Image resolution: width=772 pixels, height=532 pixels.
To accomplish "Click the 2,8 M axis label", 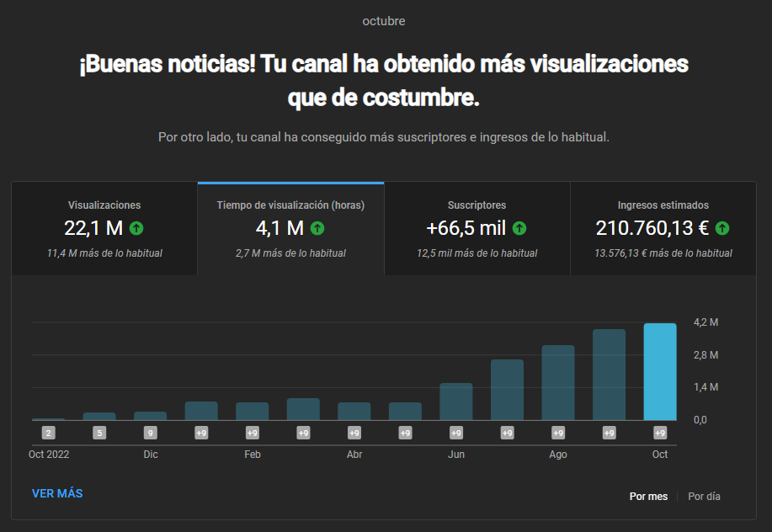I will click(x=705, y=355).
